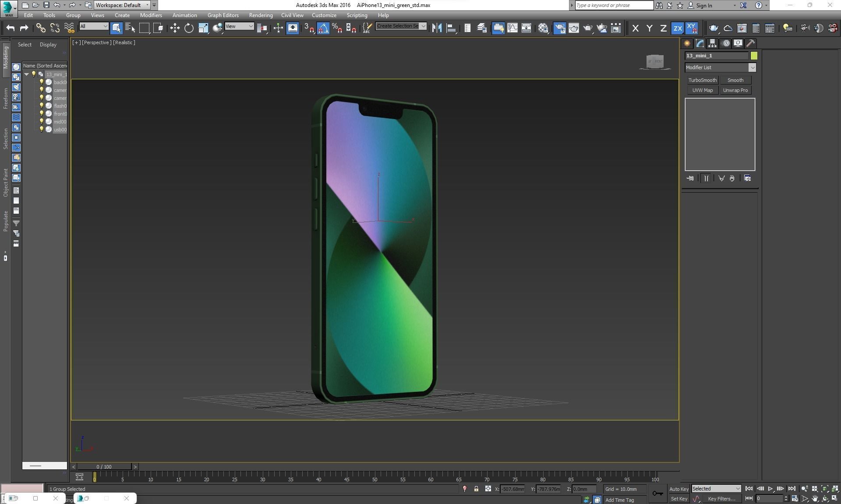Click the Key Filters button
Image resolution: width=841 pixels, height=504 pixels.
721,499
